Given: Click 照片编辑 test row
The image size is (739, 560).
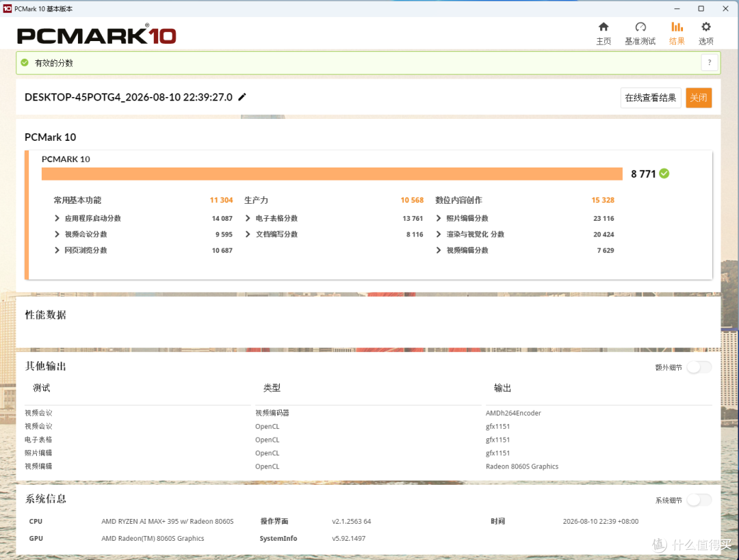Looking at the screenshot, I should pos(38,453).
